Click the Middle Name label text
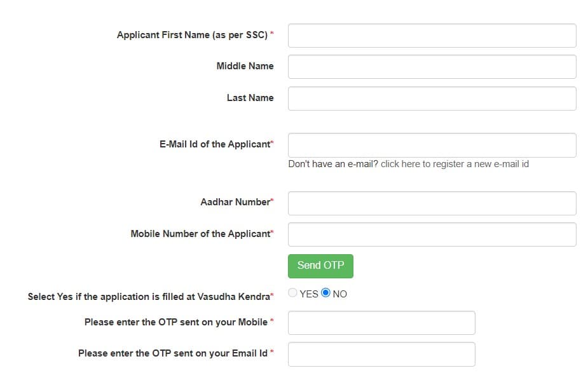This screenshot has width=588, height=380. click(245, 66)
